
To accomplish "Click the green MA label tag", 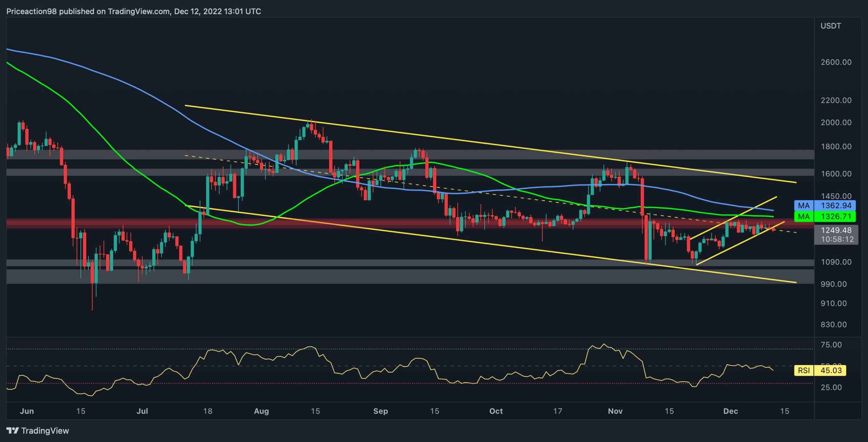I will [x=804, y=216].
